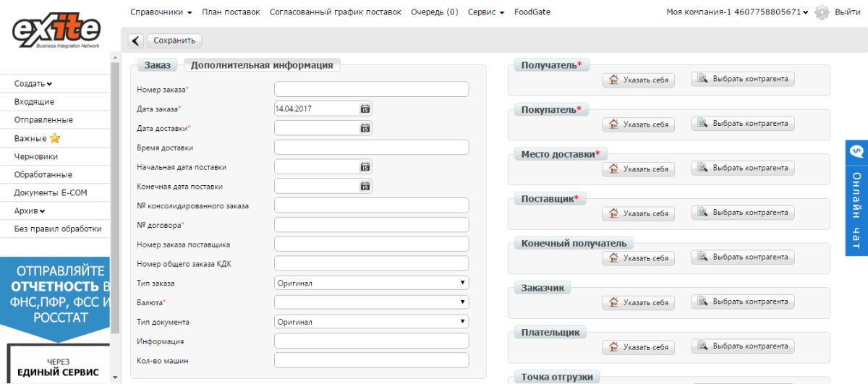
Task: Click the Номер заказа поставщика field
Action: (371, 244)
